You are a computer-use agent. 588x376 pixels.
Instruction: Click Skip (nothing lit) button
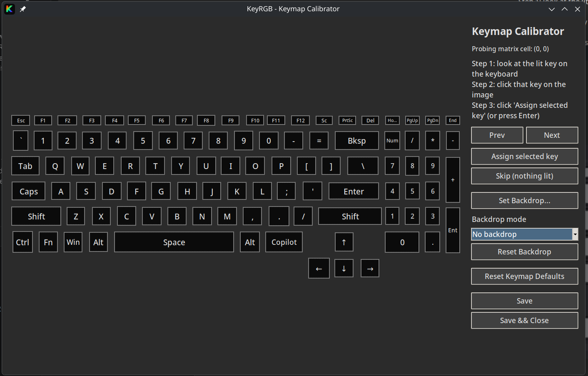525,176
